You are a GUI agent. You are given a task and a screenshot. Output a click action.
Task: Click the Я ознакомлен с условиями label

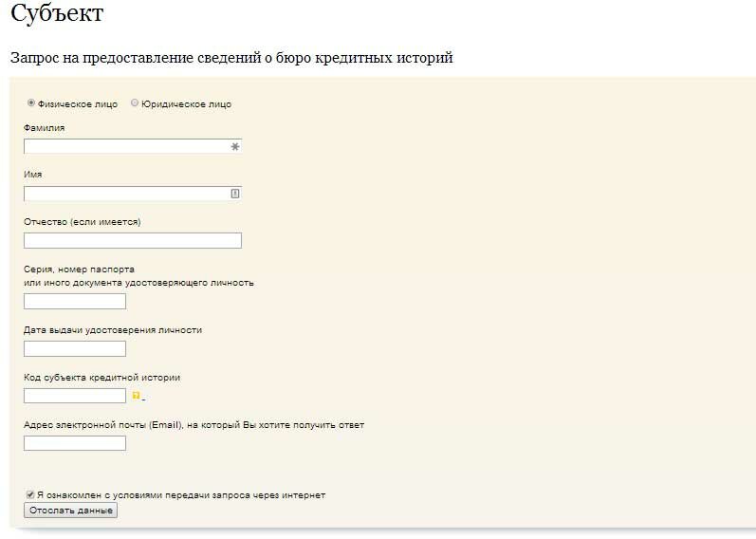click(x=181, y=495)
